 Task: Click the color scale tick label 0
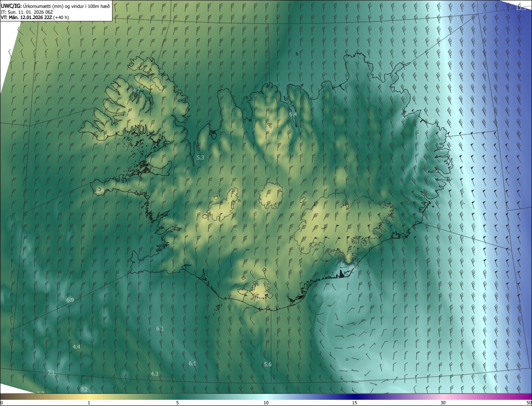[2, 403]
